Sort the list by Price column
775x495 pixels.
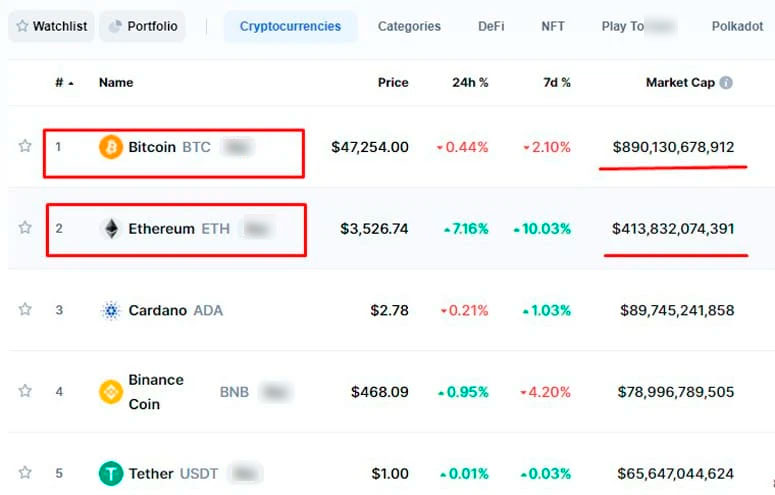393,83
